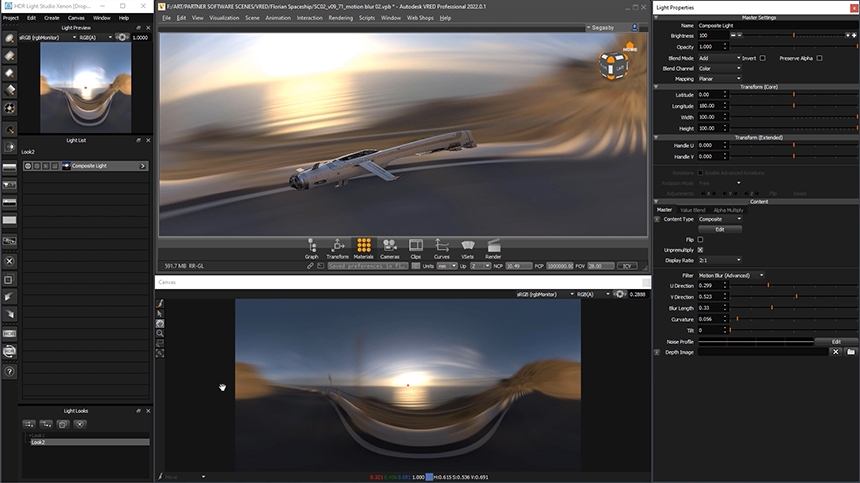
Task: Click the user account icon next to Segasby
Action: tap(635, 27)
